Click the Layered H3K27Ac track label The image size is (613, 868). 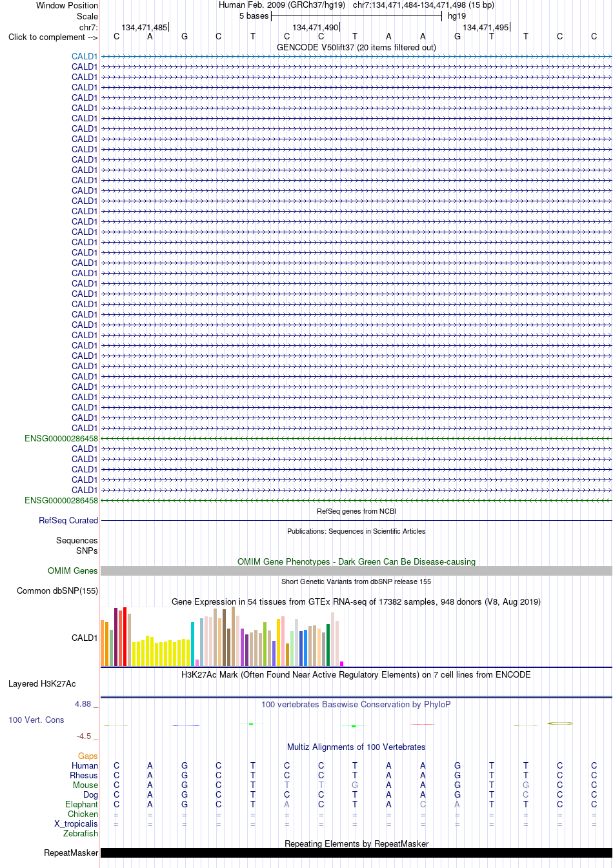[42, 684]
